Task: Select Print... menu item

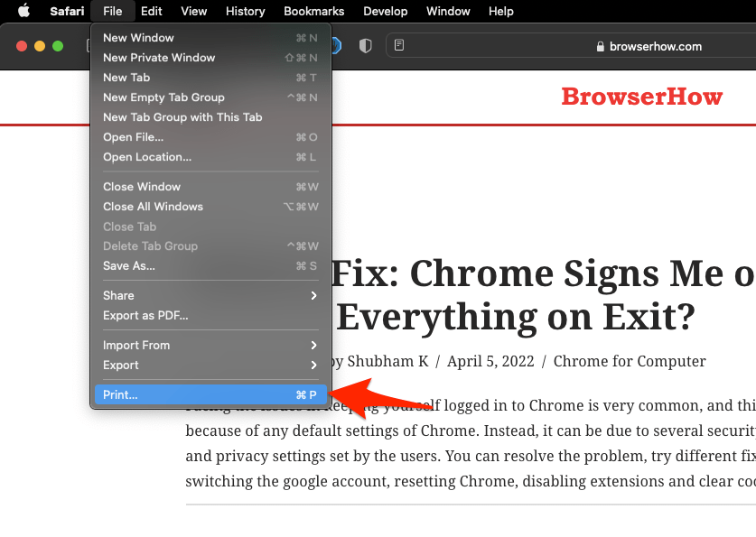Action: click(x=210, y=395)
